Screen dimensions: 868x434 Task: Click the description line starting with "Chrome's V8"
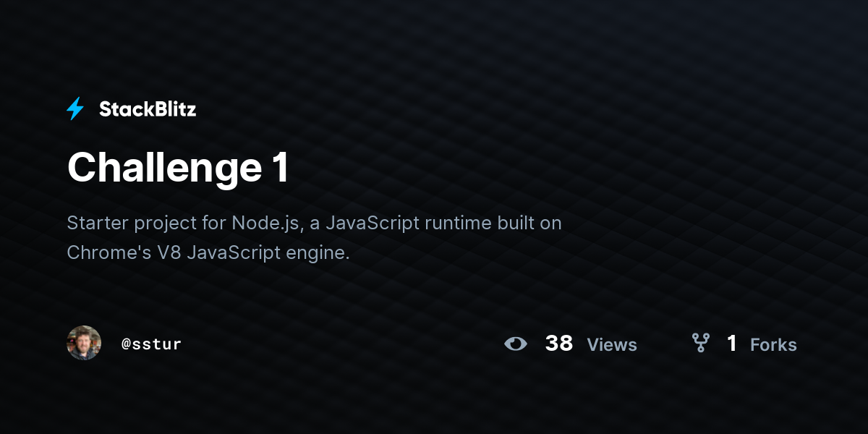208,253
